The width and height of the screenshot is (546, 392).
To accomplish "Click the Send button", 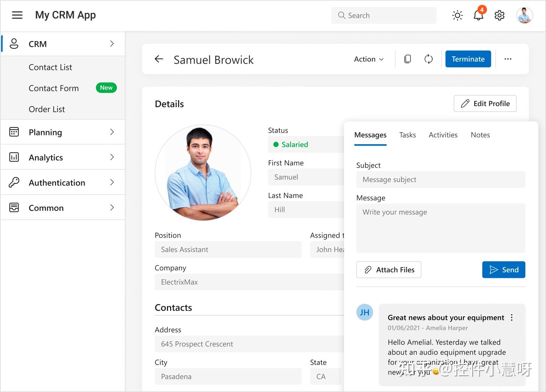I will (x=504, y=270).
